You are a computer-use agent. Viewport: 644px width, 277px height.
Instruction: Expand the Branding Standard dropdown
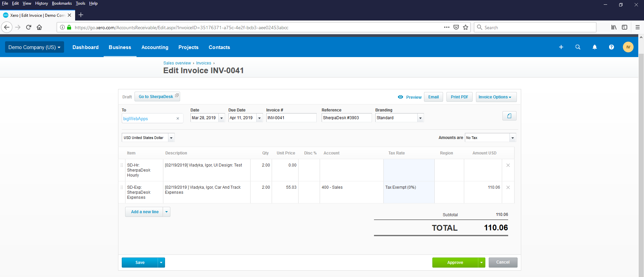click(420, 118)
